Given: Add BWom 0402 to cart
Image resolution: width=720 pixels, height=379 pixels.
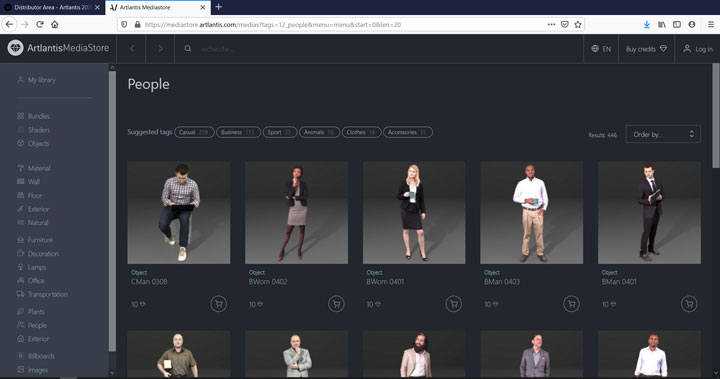Looking at the screenshot, I should pos(336,304).
